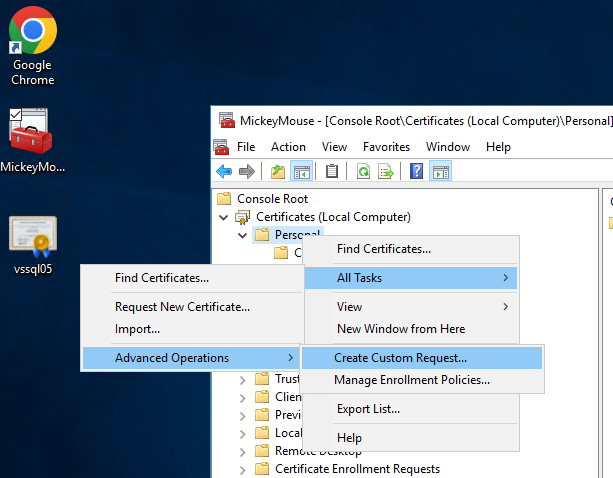Collapse the Personal folder node
The width and height of the screenshot is (613, 478).
tap(242, 235)
